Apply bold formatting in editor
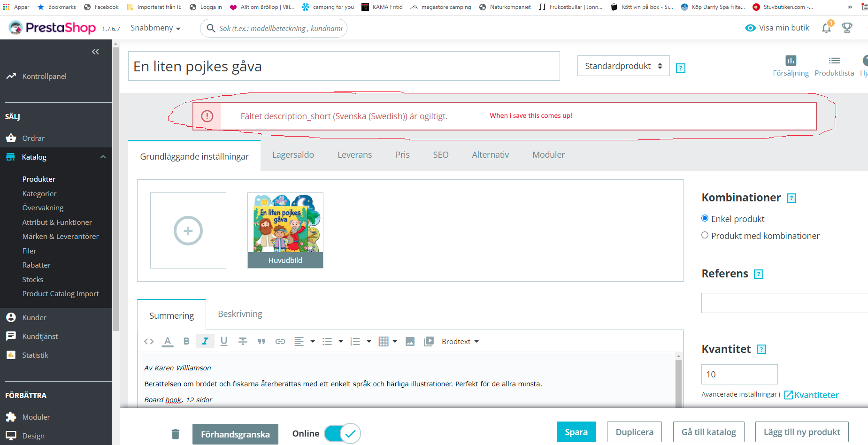Image resolution: width=868 pixels, height=445 pixels. [x=186, y=341]
